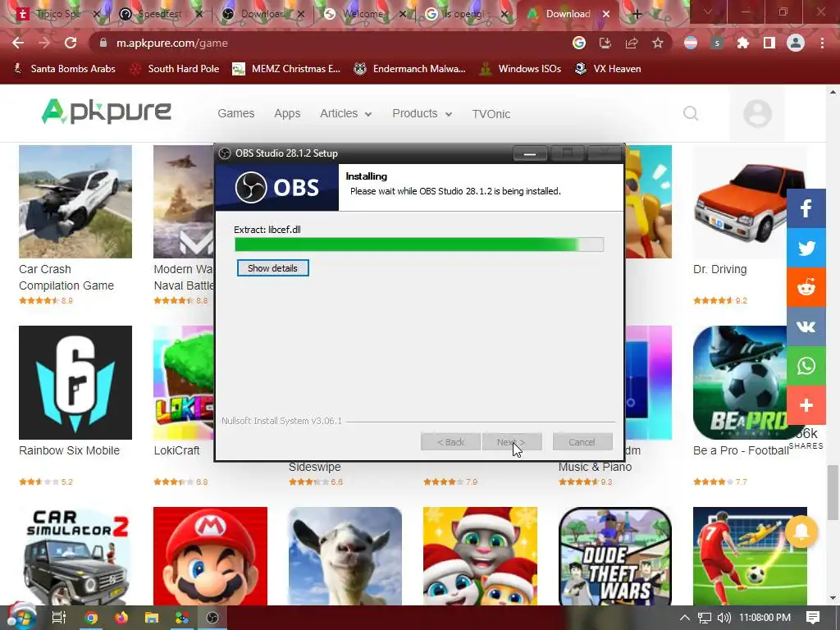Viewport: 840px width, 630px height.
Task: Open the Windows ISOs bookmark
Action: point(521,69)
